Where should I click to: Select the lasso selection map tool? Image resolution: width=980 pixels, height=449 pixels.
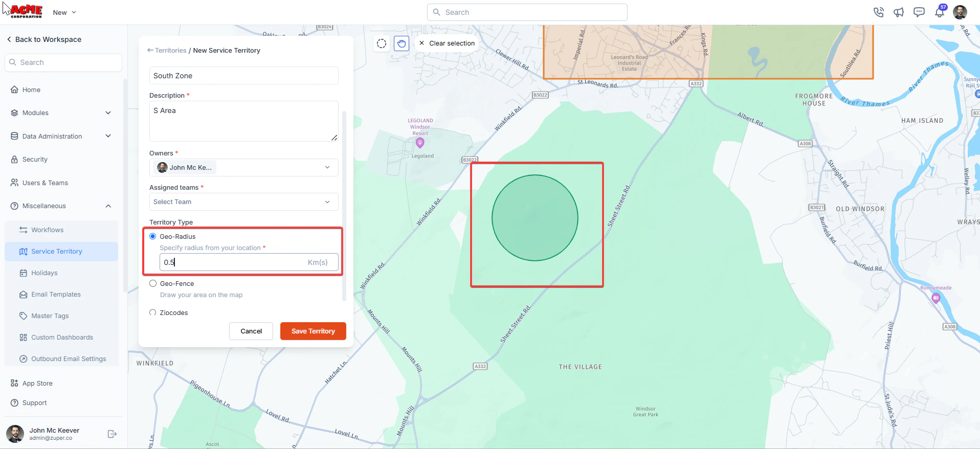click(382, 43)
